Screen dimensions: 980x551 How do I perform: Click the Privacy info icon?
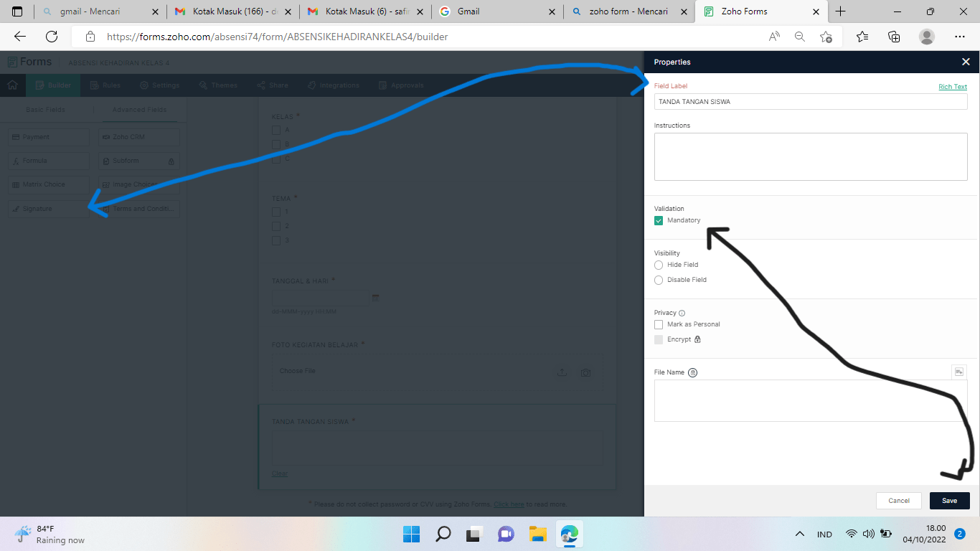pos(682,313)
